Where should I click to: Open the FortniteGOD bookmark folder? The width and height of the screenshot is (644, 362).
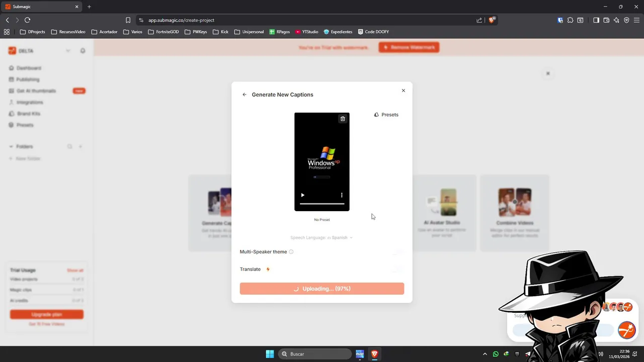tap(164, 32)
